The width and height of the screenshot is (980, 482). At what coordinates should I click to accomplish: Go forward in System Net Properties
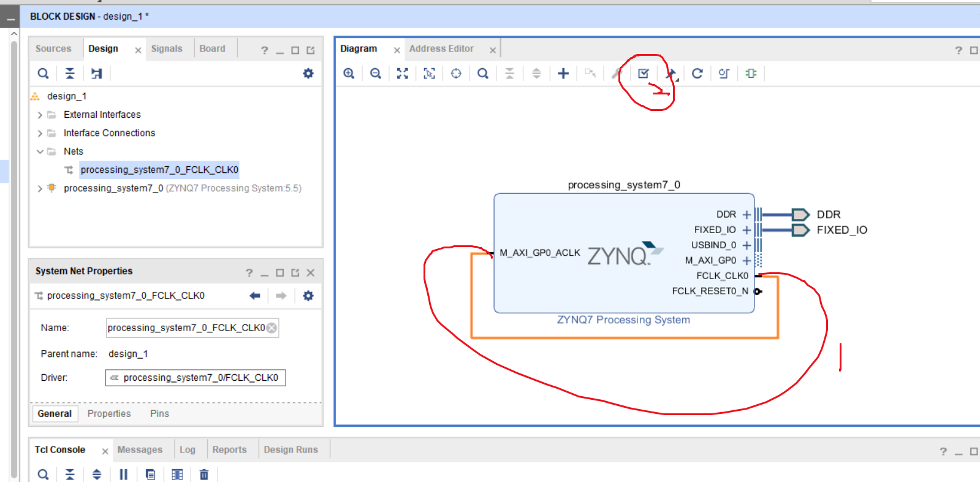281,296
